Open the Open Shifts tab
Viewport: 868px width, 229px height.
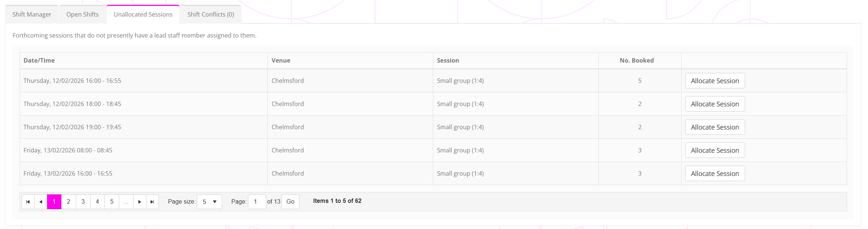coord(82,14)
